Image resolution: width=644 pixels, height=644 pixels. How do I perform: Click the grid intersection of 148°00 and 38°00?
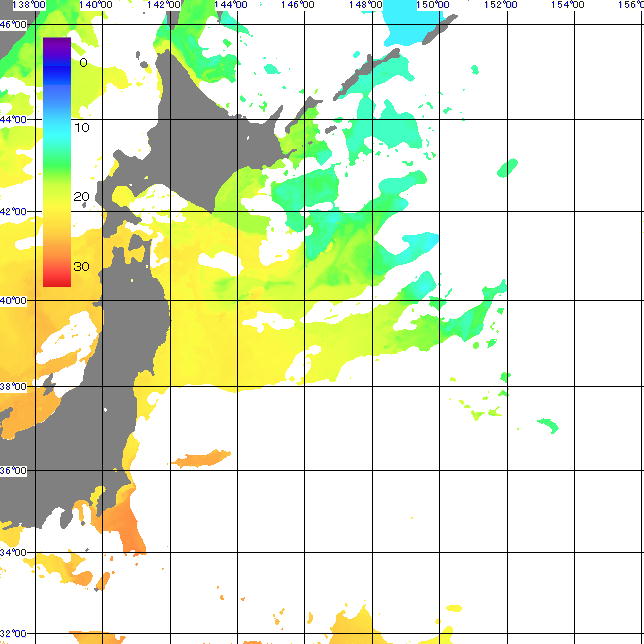[x=374, y=386]
